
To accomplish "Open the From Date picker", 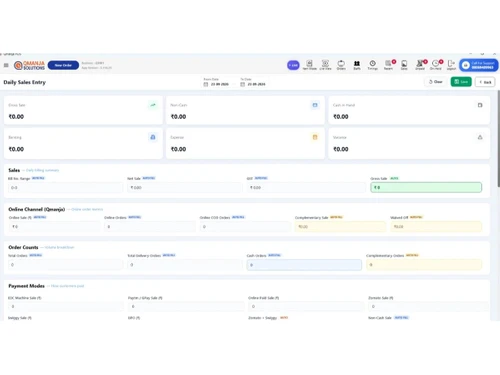I will pyautogui.click(x=217, y=84).
